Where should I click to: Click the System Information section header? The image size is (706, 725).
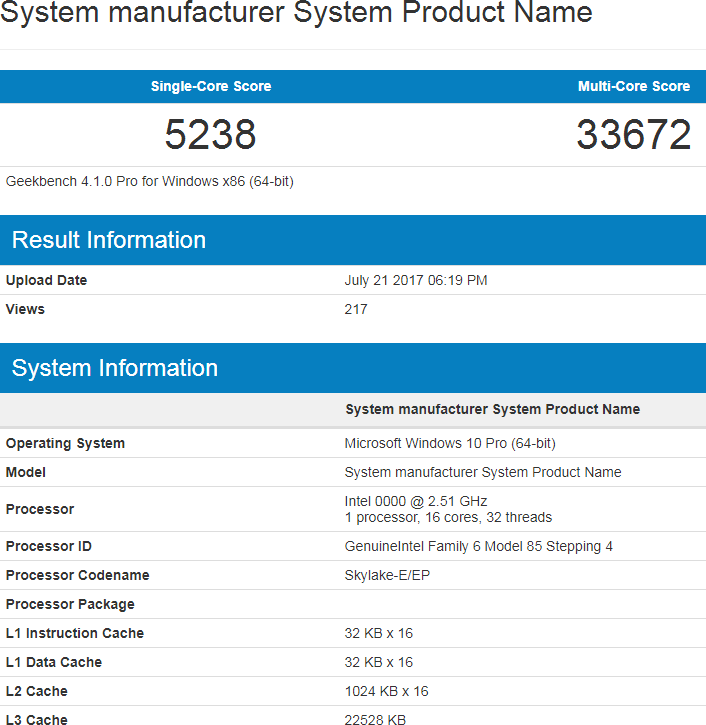[x=114, y=368]
